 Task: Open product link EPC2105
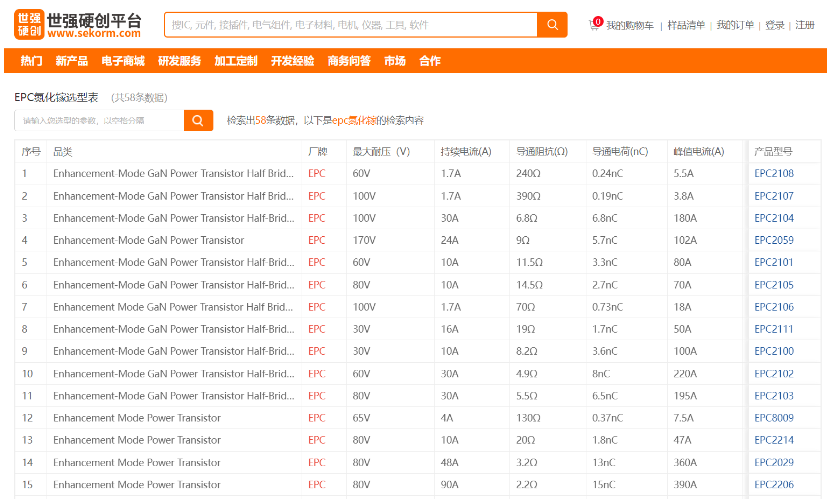click(x=774, y=285)
